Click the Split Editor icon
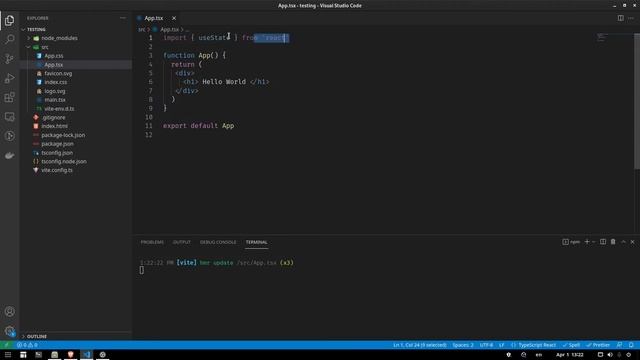The width and height of the screenshot is (640, 360). coord(620,18)
